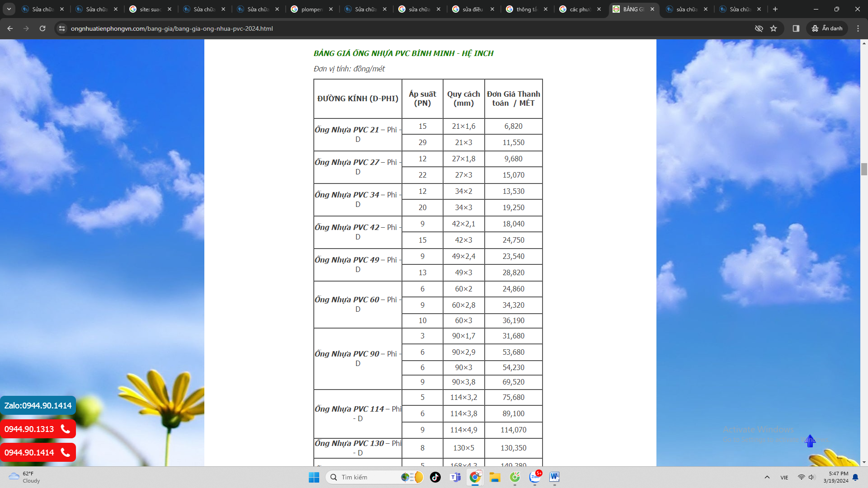Switch to the 'site: suac' tab
This screenshot has width=868, height=488.
151,9
